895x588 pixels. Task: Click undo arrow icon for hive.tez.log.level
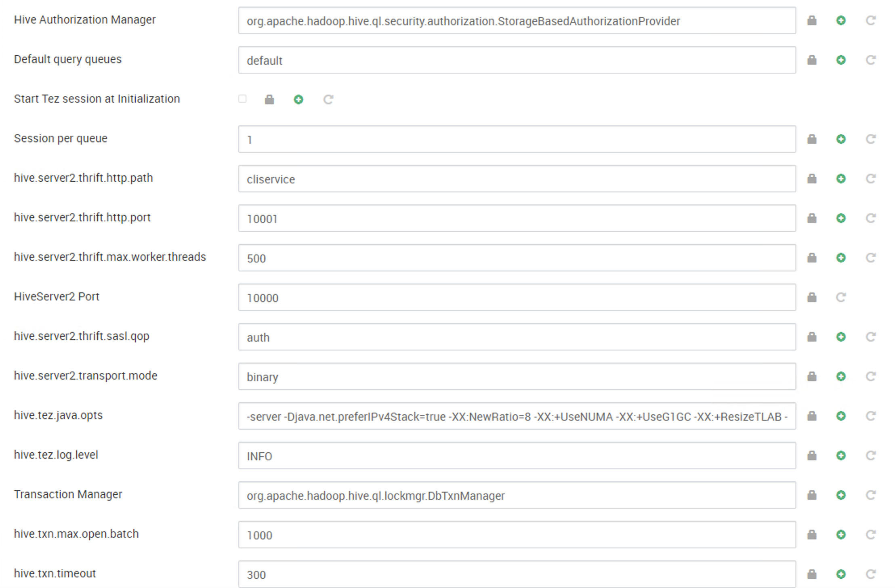[870, 456]
